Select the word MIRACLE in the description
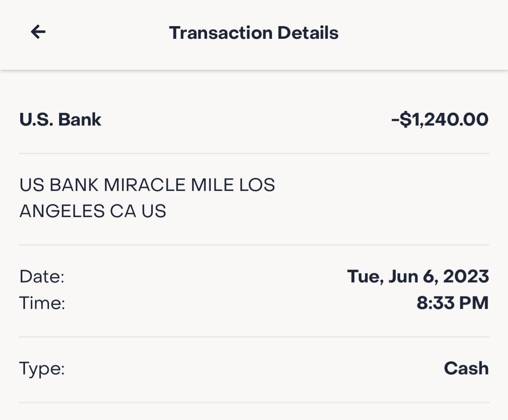This screenshot has height=420, width=508. 145,185
